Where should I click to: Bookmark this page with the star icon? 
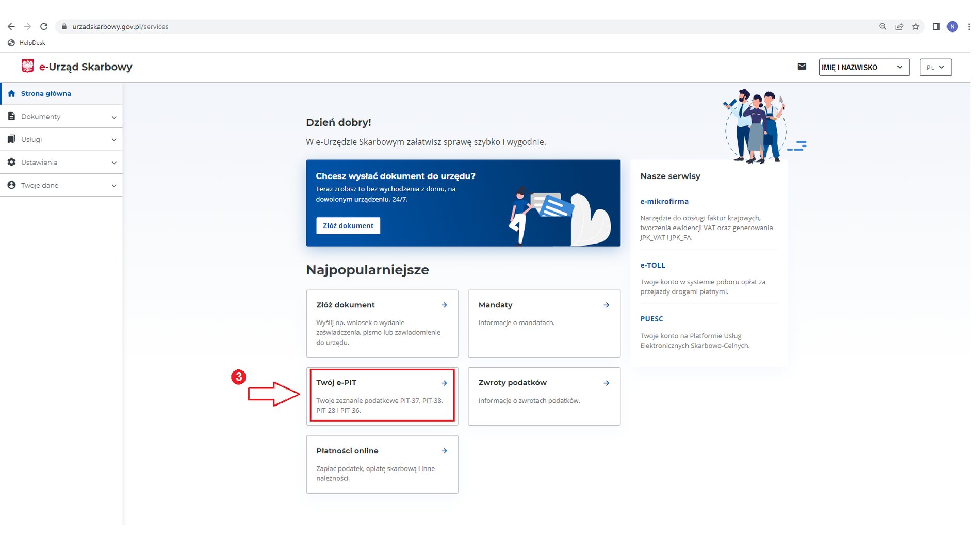tap(916, 26)
